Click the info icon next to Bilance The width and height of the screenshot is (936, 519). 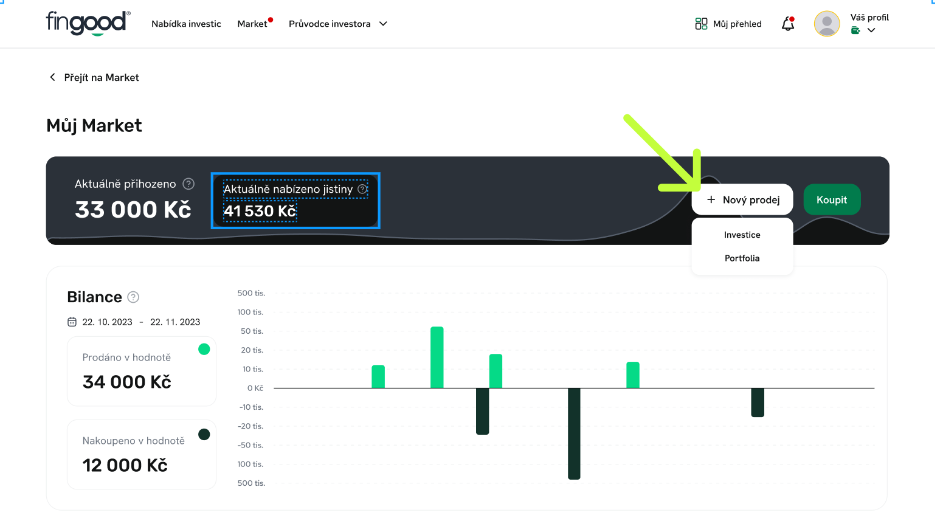(133, 297)
